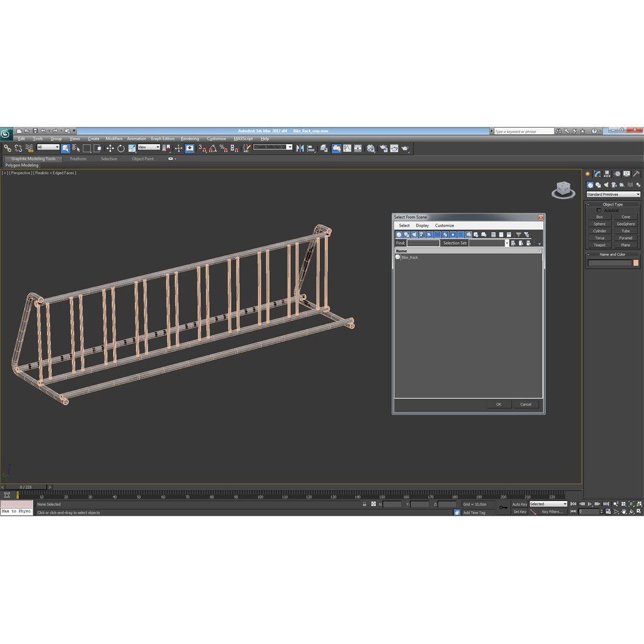
Task: Click the GeoSphere primitive button
Action: pos(626,224)
